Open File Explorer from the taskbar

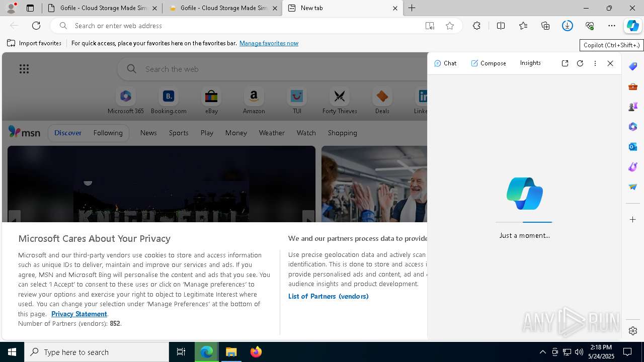[x=231, y=352]
